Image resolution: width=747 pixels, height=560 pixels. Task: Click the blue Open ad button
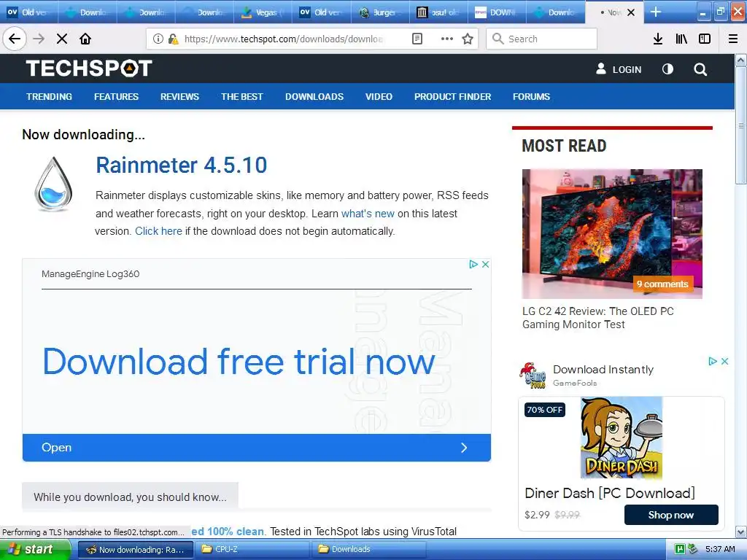click(256, 448)
